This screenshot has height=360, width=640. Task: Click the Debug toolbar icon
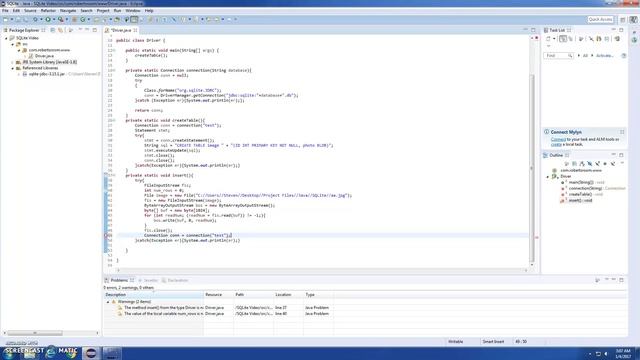[x=36, y=19]
